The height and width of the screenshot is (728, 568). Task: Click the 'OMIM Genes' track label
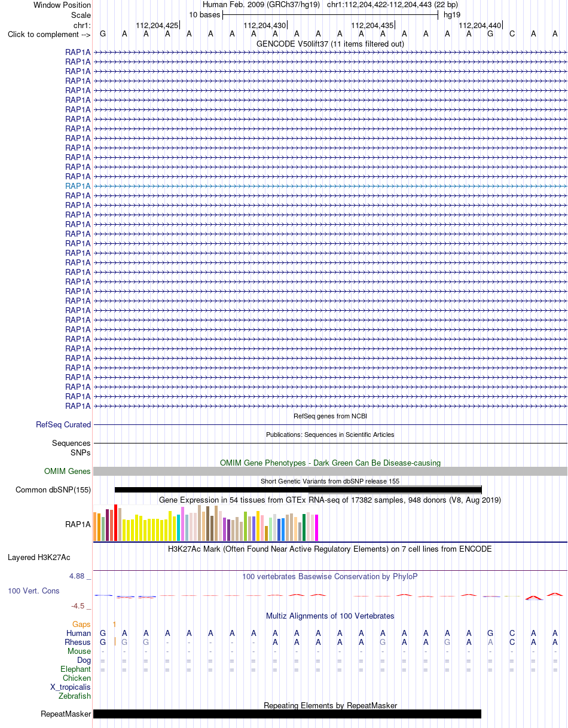[68, 471]
